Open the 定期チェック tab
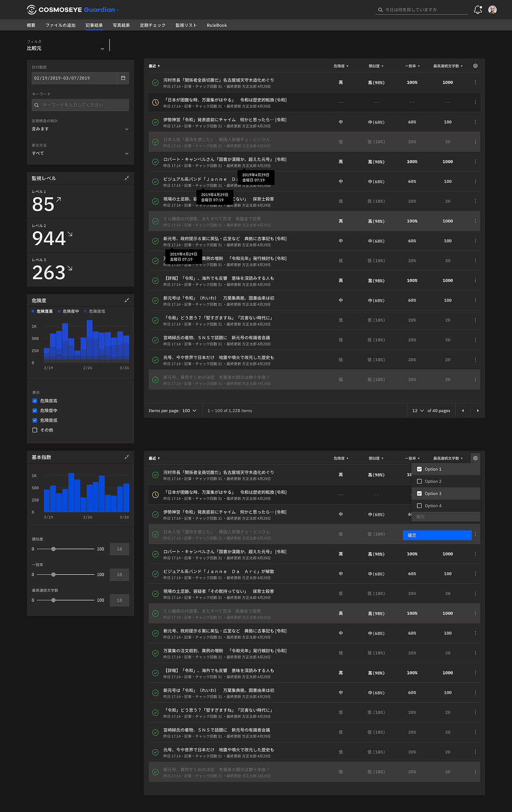 (153, 25)
